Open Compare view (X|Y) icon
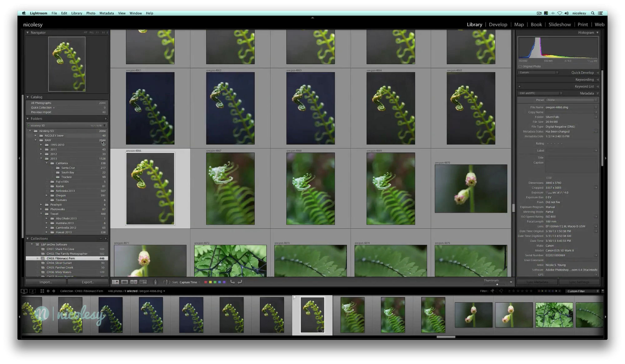Viewport: 625px width, 364px height. coord(134,282)
